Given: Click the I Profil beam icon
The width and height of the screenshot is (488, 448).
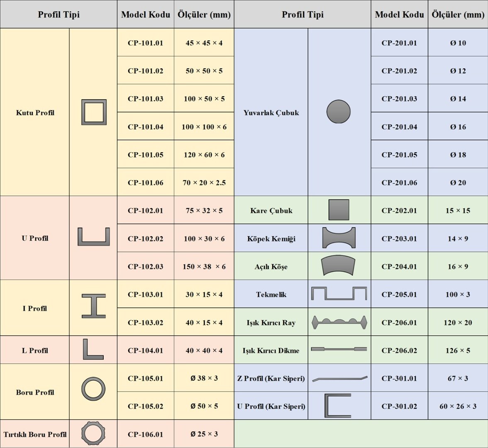Looking at the screenshot, I should coord(93,307).
